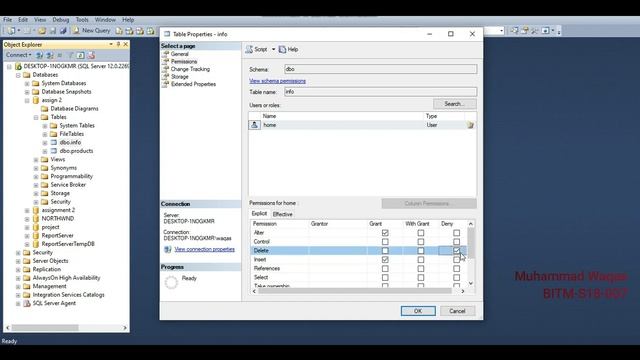Click the Save All toolbar icon
Viewport: 640px width, 360px height.
[x=63, y=31]
